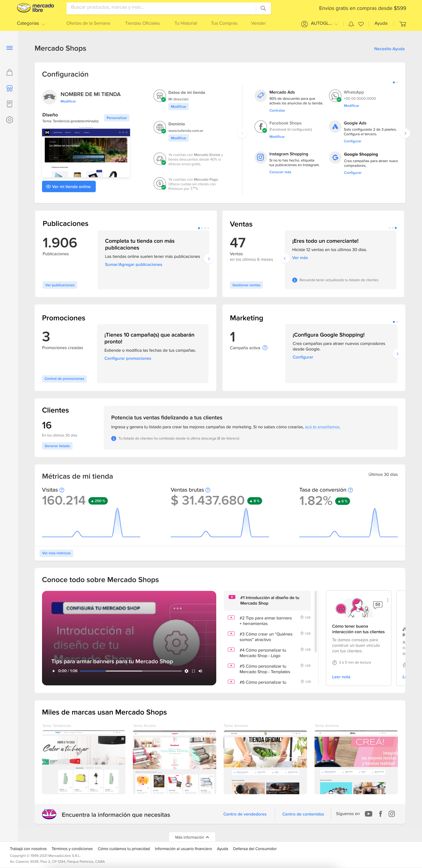Click Gestionar ventas button
This screenshot has height=868, width=422.
tap(247, 285)
